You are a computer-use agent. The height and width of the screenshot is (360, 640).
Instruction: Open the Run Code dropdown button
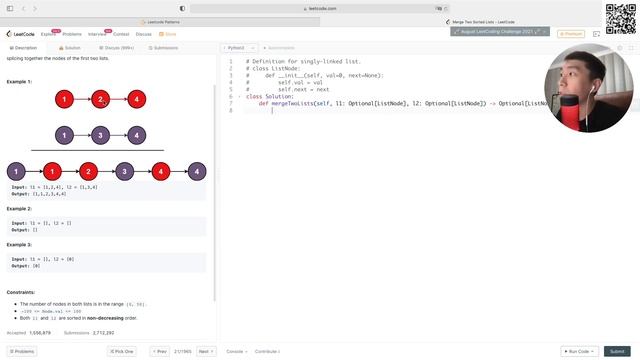(579, 351)
